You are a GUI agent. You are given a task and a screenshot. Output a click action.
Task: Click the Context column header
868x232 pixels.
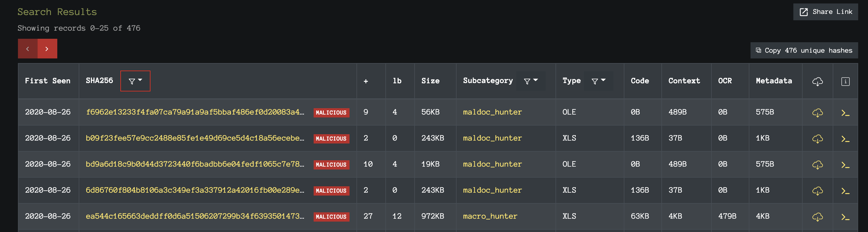684,81
